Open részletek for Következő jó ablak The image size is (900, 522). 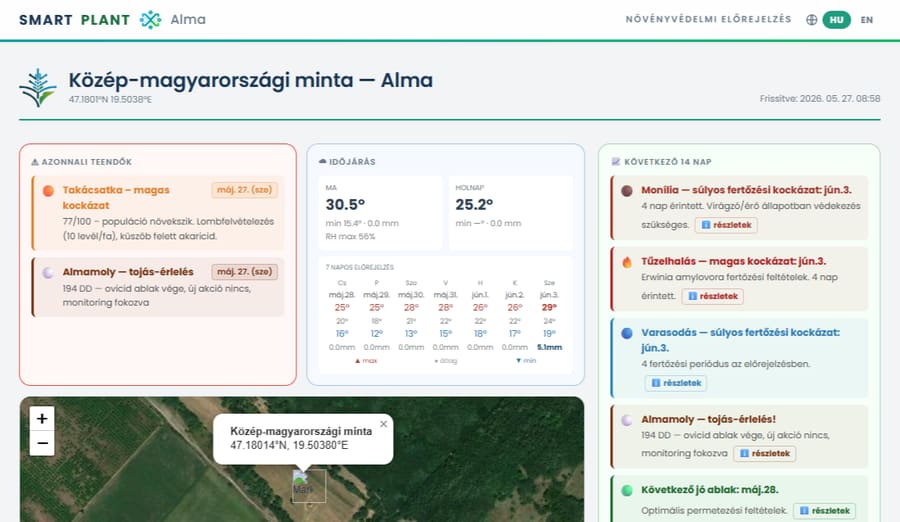tap(824, 511)
